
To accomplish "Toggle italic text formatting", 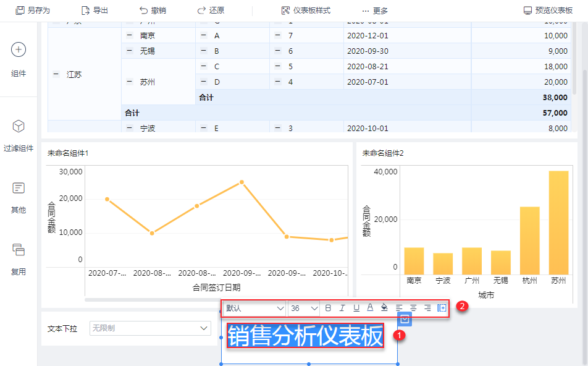I will pyautogui.click(x=342, y=308).
